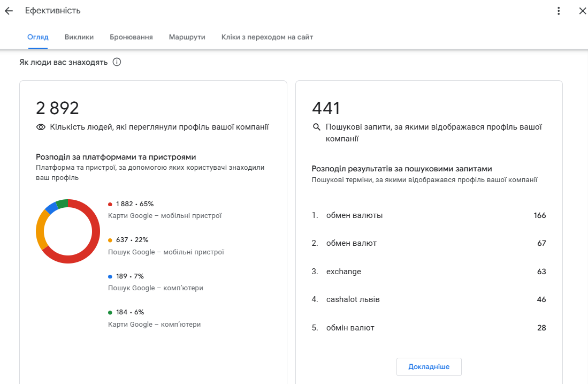Open Кліки з переходом на сайт tab
This screenshot has height=384, width=588.
point(267,37)
